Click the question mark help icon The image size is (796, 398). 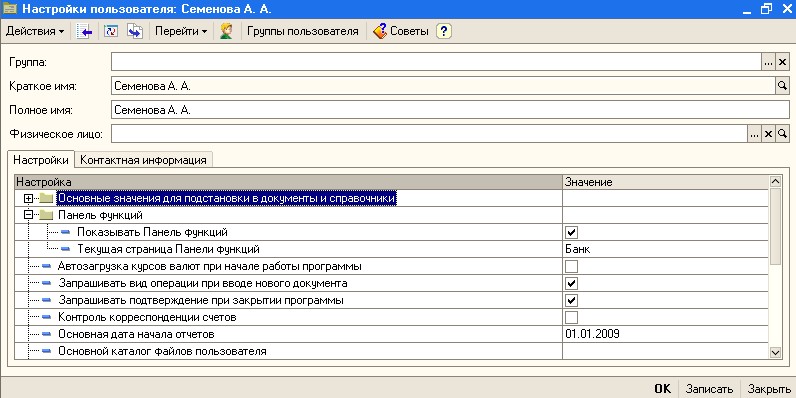click(444, 31)
